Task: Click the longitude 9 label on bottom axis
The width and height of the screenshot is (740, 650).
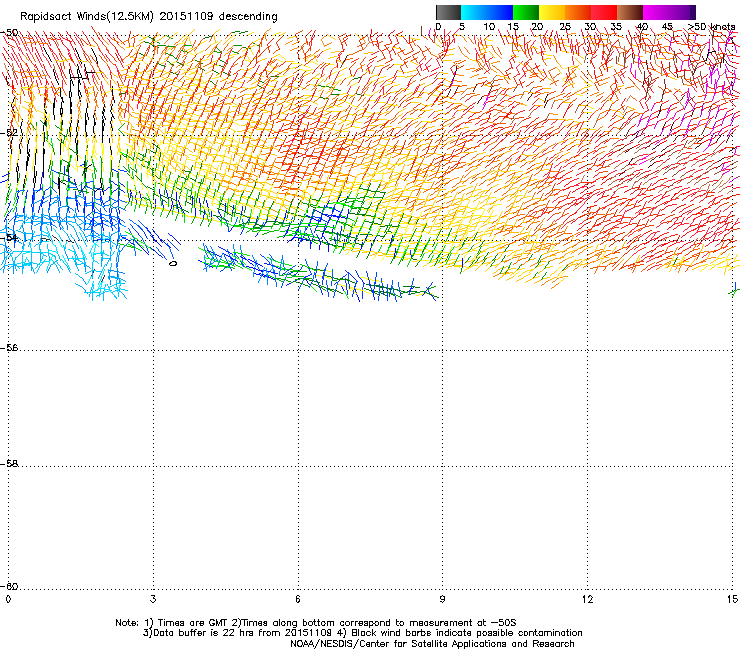Action: pyautogui.click(x=442, y=599)
